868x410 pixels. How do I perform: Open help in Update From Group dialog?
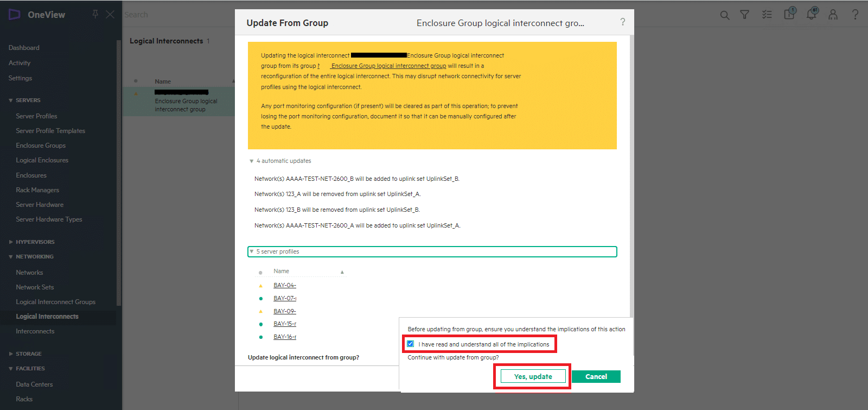pos(623,22)
